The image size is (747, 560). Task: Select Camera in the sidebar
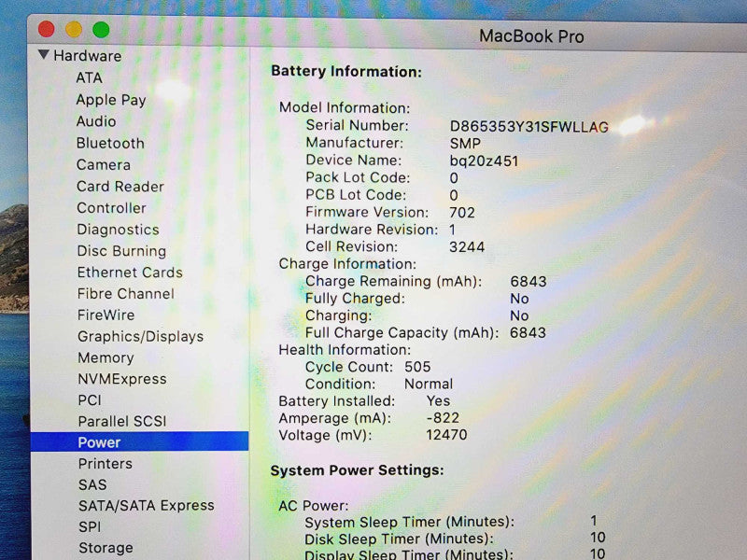pos(104,165)
